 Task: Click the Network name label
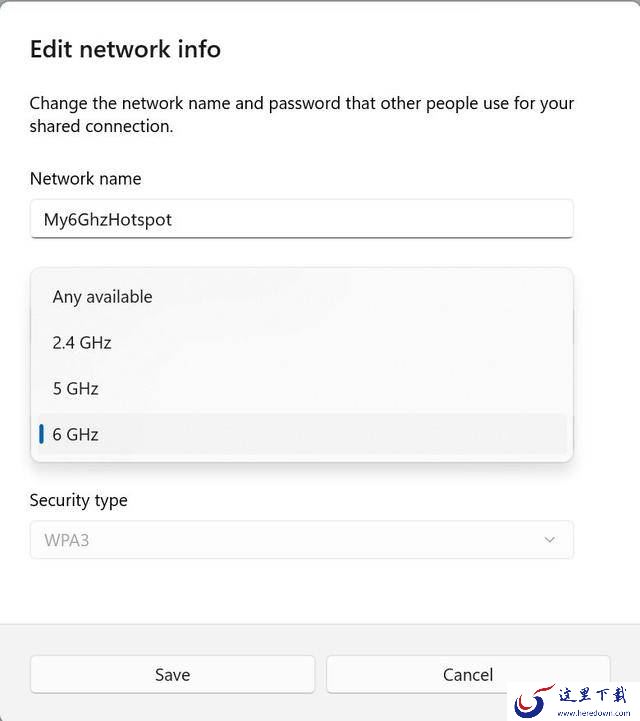click(85, 179)
